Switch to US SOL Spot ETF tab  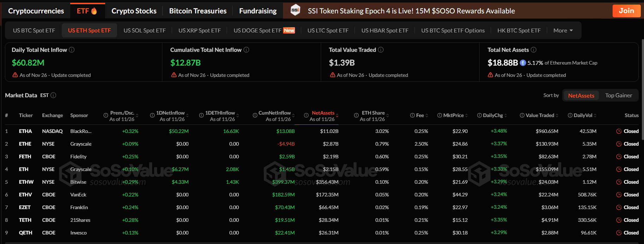tap(144, 30)
